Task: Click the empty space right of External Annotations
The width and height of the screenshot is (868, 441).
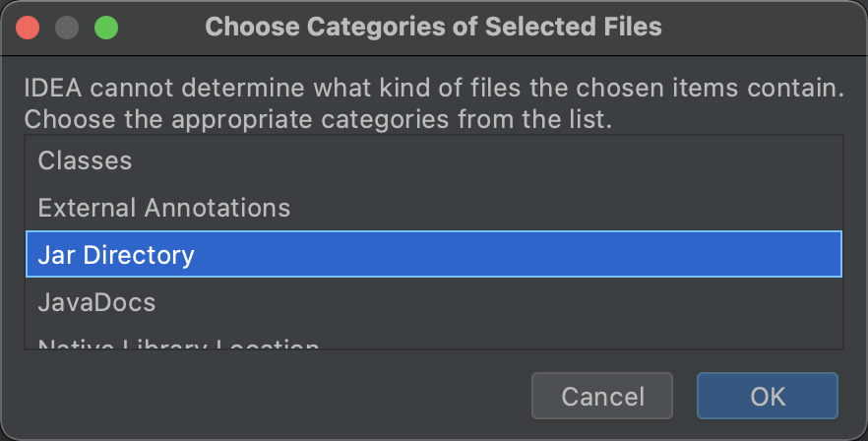Action: tap(571, 208)
